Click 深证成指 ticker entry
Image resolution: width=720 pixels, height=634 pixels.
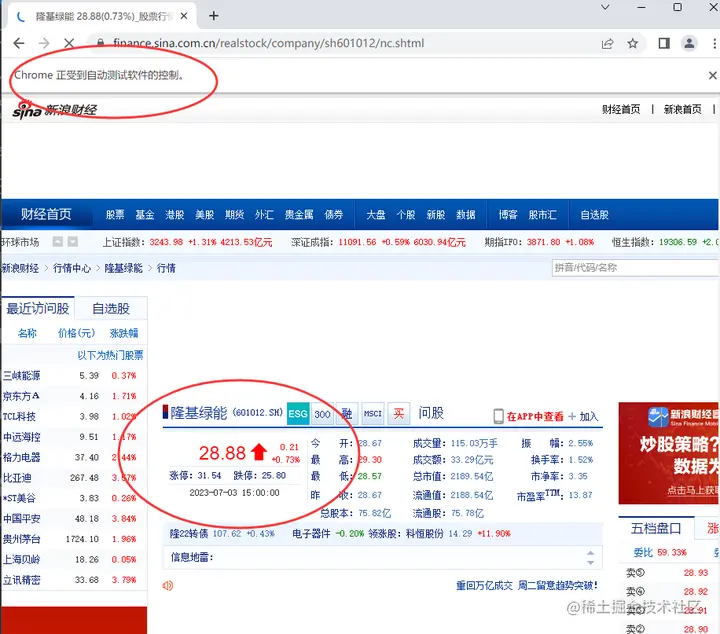pos(378,242)
